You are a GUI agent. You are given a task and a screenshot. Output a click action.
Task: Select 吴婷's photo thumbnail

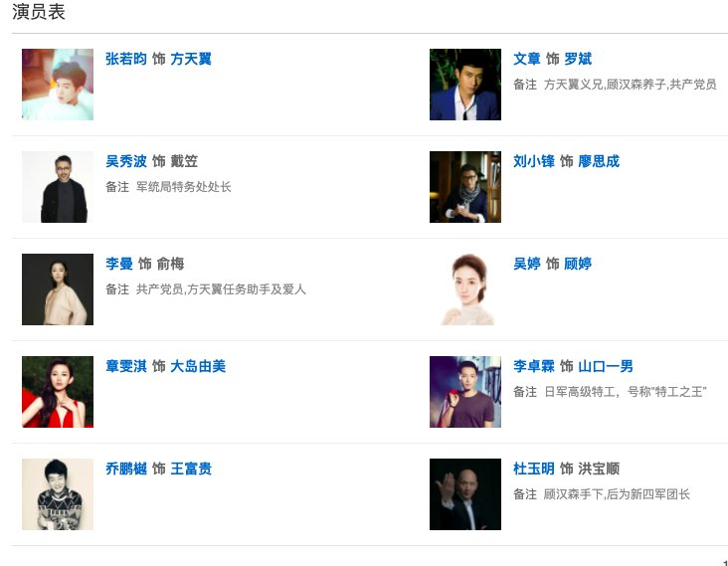point(465,289)
